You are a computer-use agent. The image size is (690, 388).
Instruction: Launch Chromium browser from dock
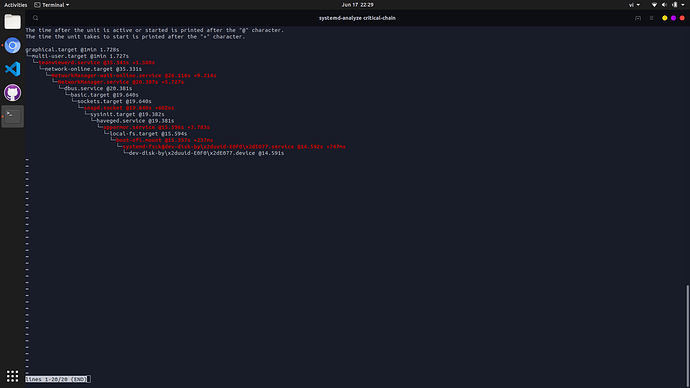pyautogui.click(x=12, y=45)
